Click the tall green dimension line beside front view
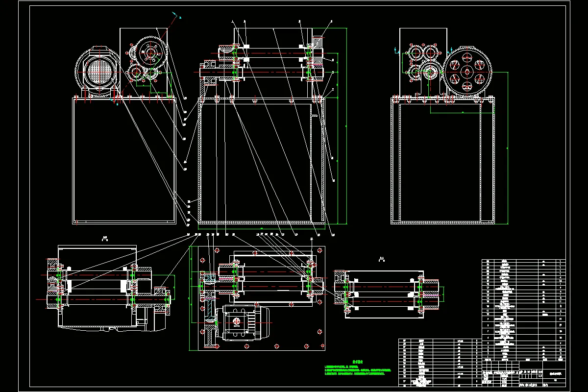 (346, 126)
